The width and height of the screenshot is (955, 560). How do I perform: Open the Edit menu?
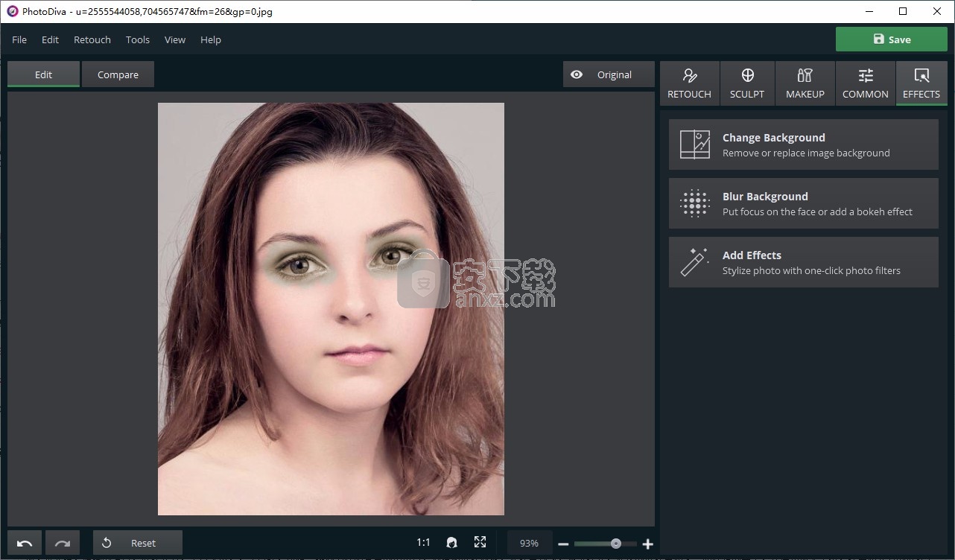click(50, 39)
